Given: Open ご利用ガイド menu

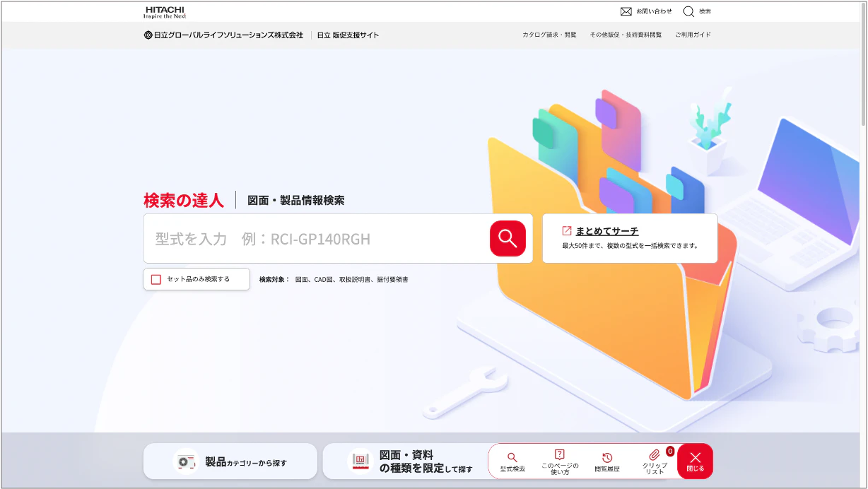Looking at the screenshot, I should point(693,35).
